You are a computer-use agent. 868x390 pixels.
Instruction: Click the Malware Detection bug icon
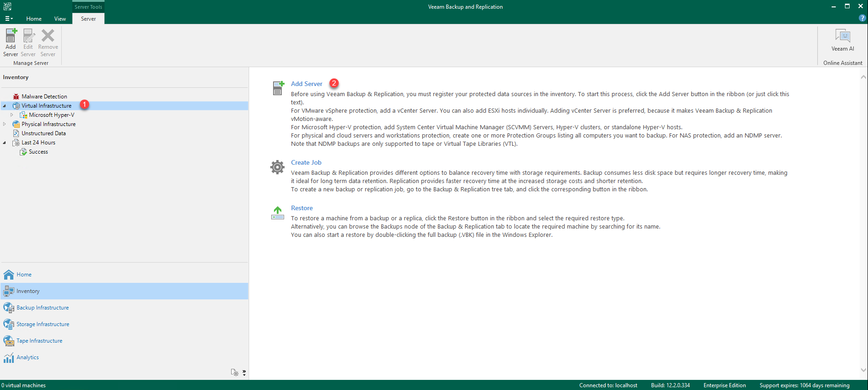coord(16,97)
